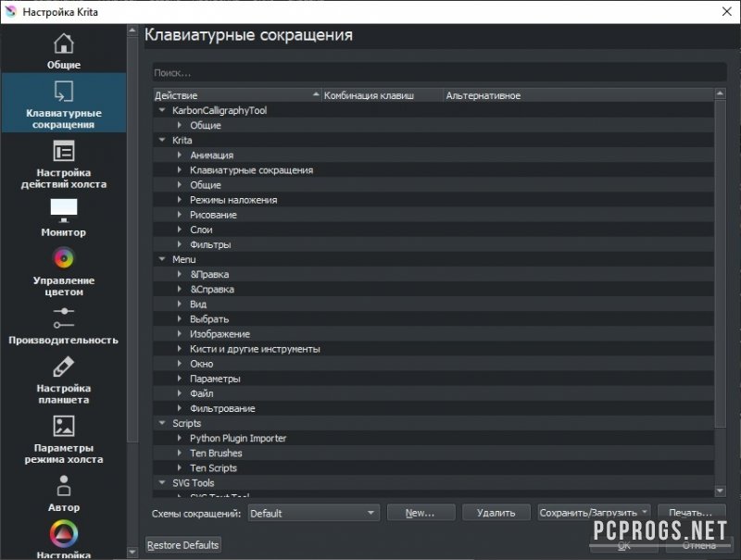Expand the Вид menu category
Screen dimensions: 741x560
coord(179,304)
